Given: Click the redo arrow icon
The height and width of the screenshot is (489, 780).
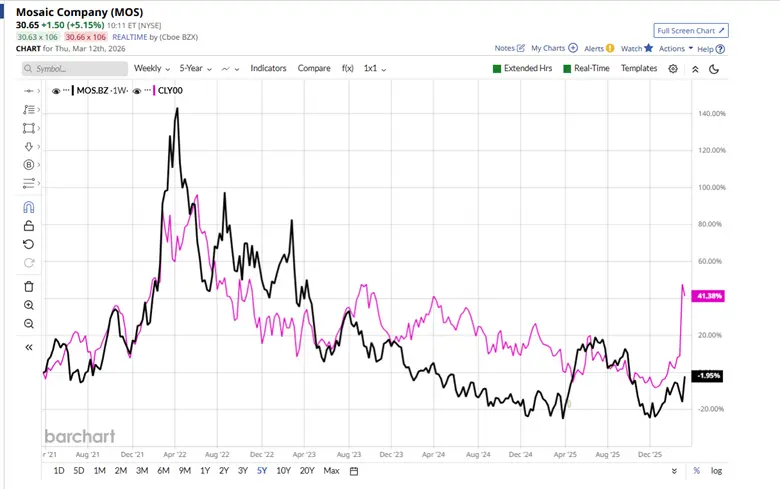Looking at the screenshot, I should coord(29,263).
